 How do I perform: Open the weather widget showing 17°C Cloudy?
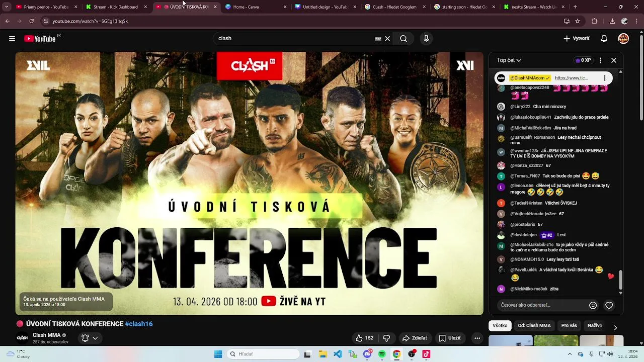pyautogui.click(x=18, y=354)
